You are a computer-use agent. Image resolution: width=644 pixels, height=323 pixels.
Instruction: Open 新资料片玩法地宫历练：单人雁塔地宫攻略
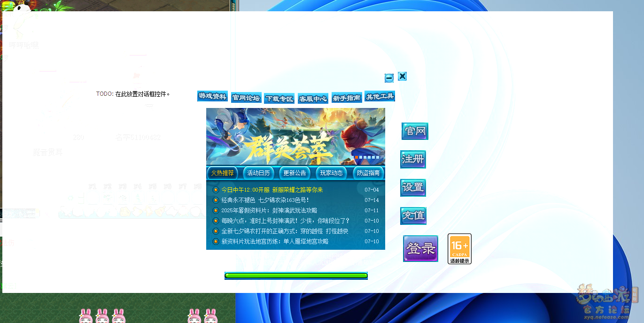point(275,241)
